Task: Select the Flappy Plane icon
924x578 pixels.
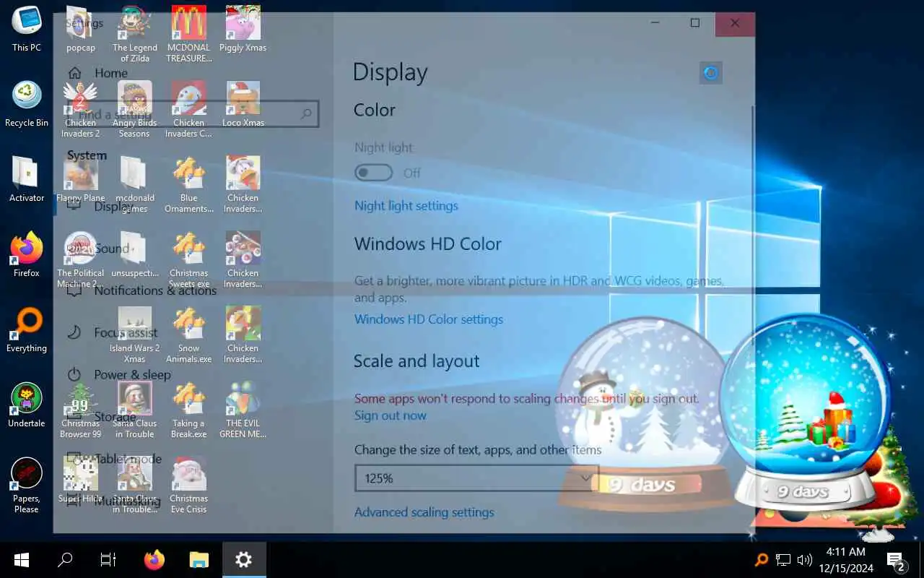Action: [81, 180]
